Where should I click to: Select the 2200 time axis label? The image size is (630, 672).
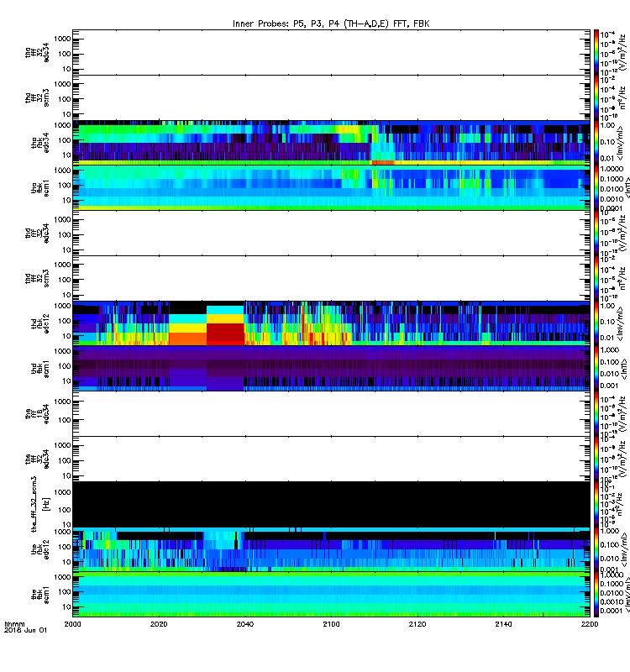590,624
